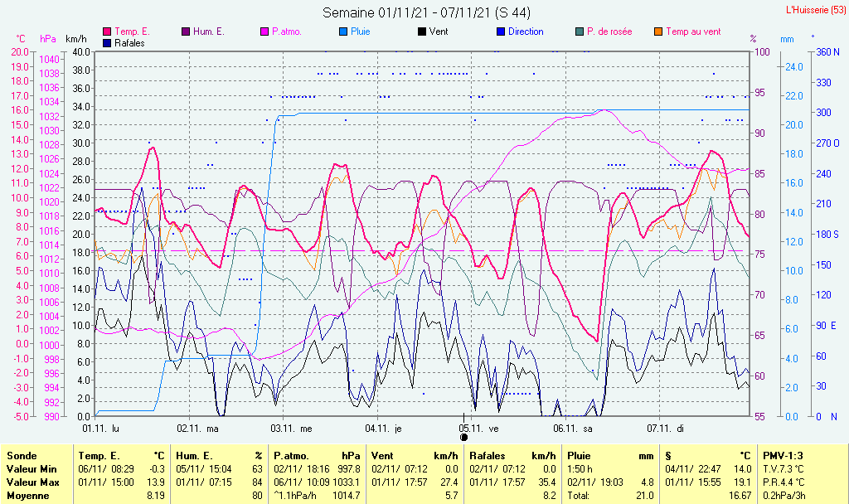Select the 'Valeur Max' row label

pos(32,482)
